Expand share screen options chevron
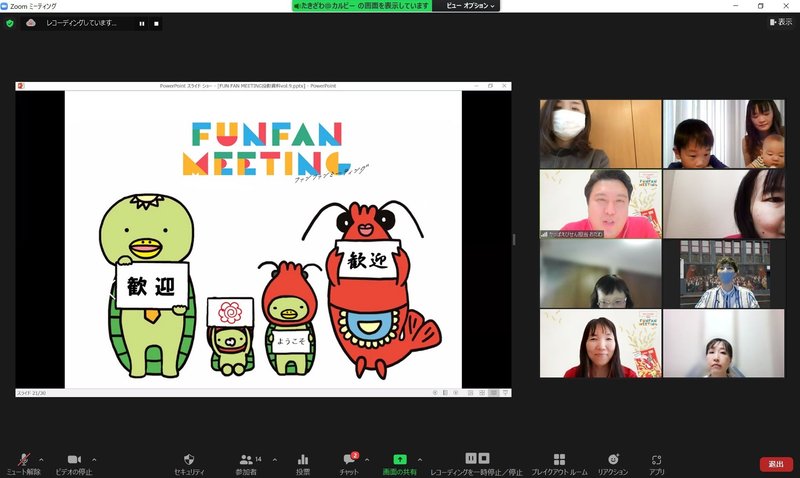Image resolution: width=800 pixels, height=478 pixels. (x=420, y=460)
